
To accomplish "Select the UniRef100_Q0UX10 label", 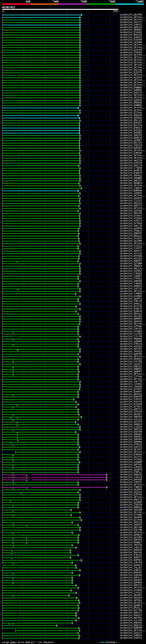I will coord(131,492).
